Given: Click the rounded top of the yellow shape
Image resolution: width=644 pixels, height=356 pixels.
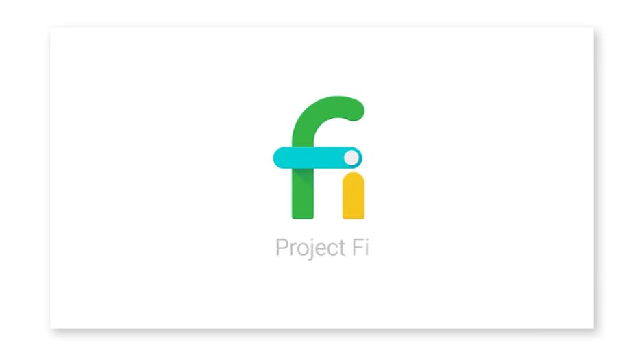Looking at the screenshot, I should click(354, 179).
